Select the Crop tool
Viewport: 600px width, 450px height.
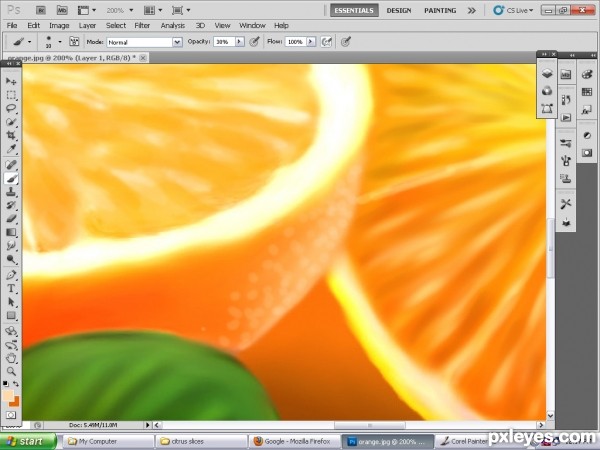coord(11,135)
